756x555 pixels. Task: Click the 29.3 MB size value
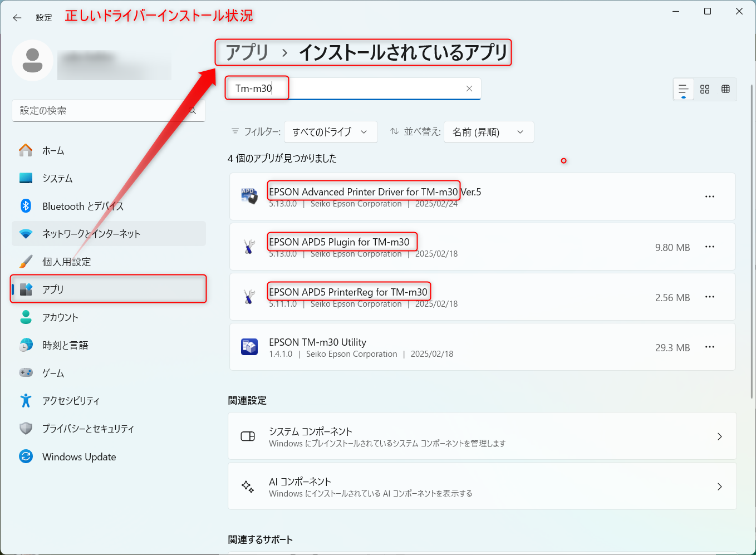[672, 348]
